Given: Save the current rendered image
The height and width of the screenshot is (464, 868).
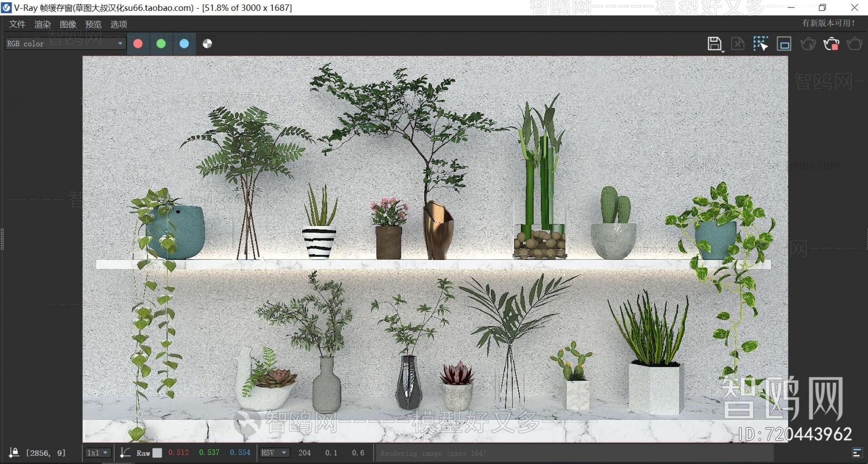Looking at the screenshot, I should click(x=715, y=44).
